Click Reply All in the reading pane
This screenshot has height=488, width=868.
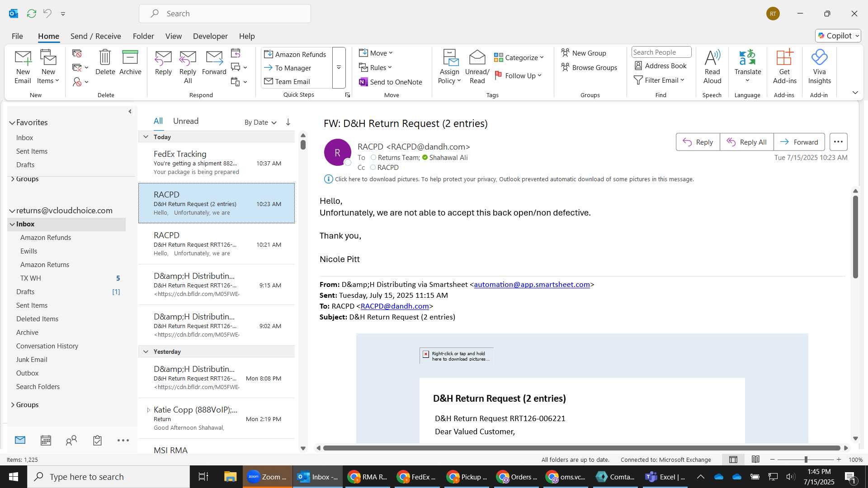point(746,142)
